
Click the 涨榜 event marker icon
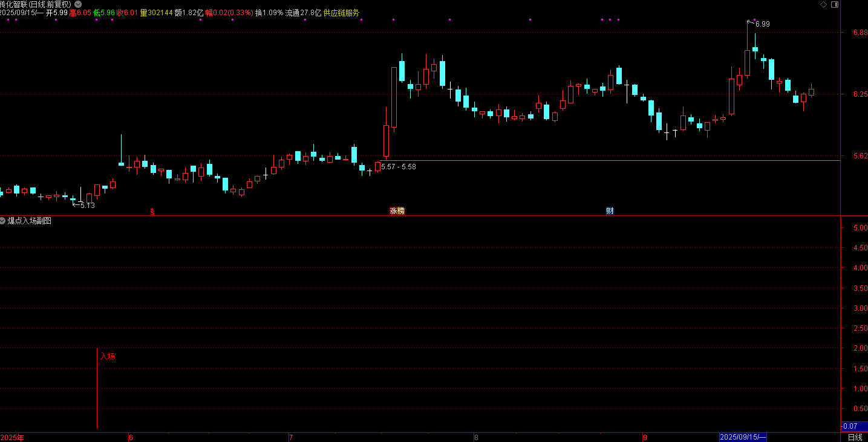[x=397, y=211]
